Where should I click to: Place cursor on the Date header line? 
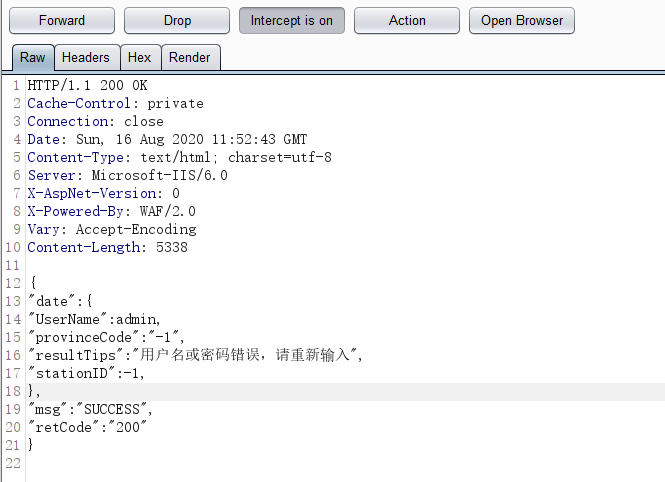click(x=167, y=140)
